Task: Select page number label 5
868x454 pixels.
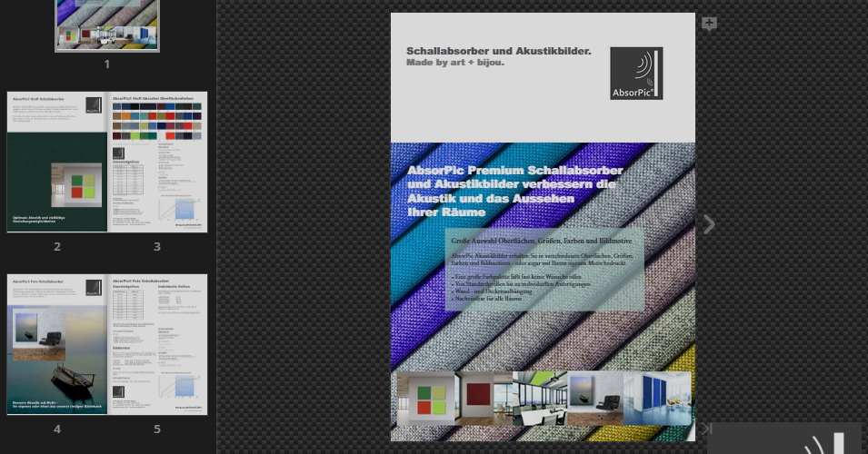Action: pyautogui.click(x=157, y=429)
